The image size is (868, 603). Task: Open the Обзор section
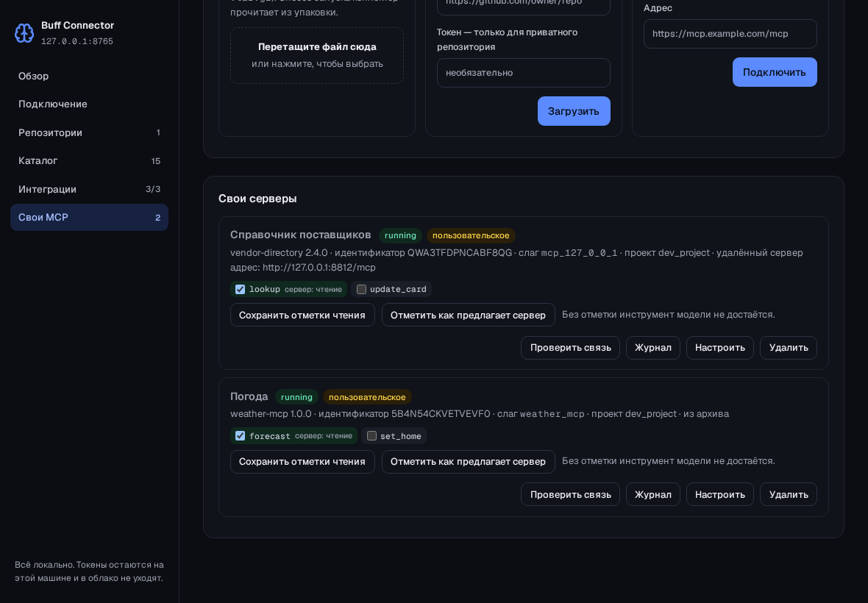point(89,76)
